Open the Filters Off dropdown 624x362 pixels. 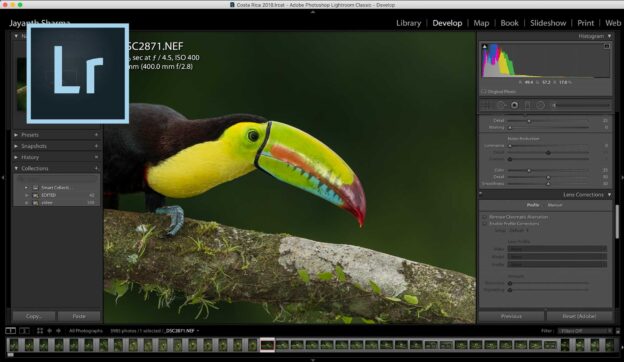click(585, 331)
